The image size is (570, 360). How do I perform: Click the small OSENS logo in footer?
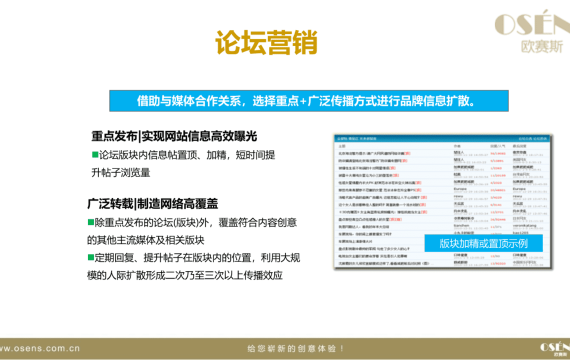(555, 349)
